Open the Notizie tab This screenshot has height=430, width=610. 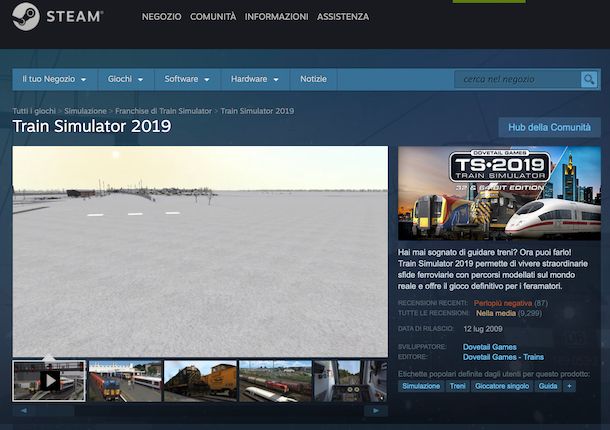point(313,79)
